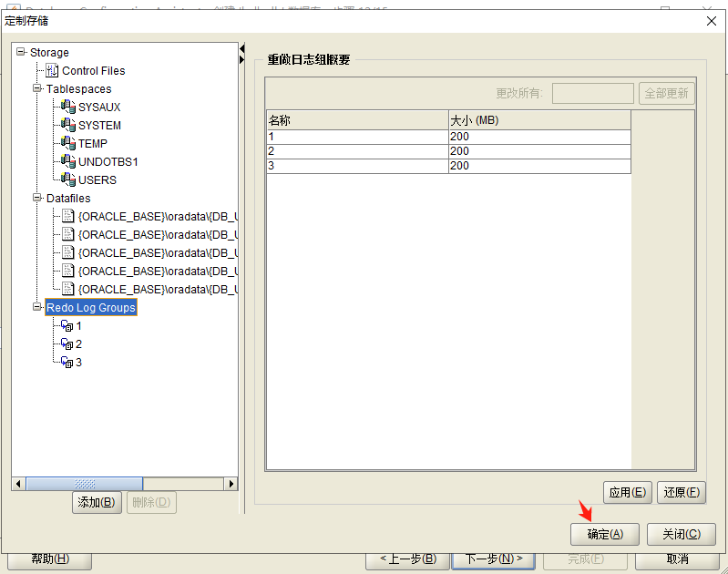Click redo log group 2 icon in tree

point(67,344)
